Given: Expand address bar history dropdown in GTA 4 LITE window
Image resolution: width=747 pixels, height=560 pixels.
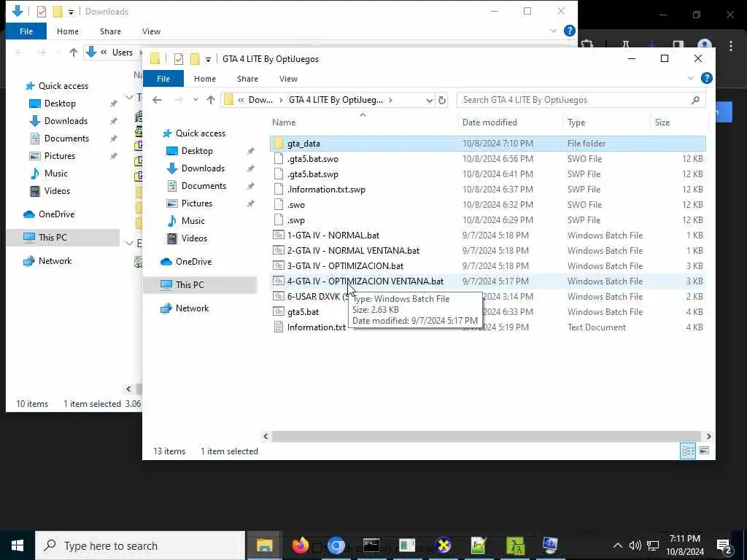Looking at the screenshot, I should click(x=429, y=100).
